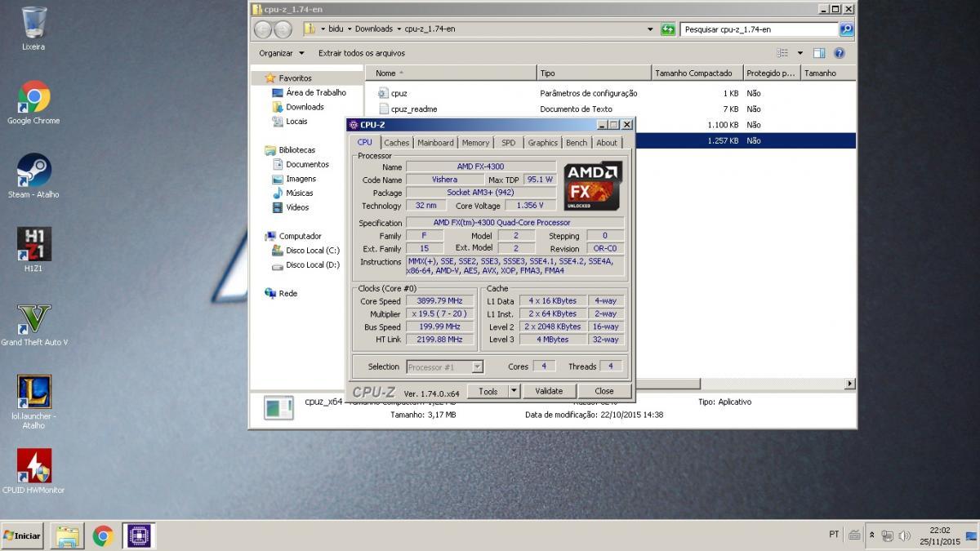Open the Tools dropdown arrow in CPU-Z
Viewport: 980px width, 551px height.
[x=514, y=391]
